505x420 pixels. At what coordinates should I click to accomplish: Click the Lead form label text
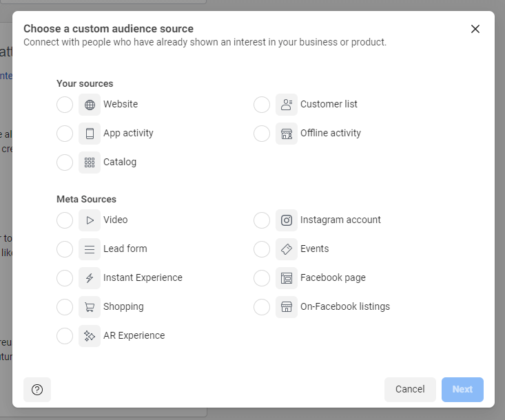coord(125,249)
